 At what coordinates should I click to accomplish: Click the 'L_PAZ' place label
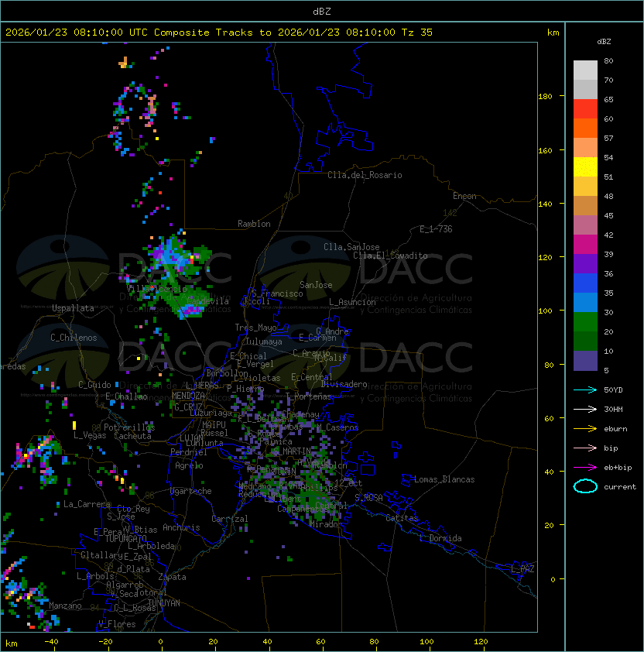(522, 569)
